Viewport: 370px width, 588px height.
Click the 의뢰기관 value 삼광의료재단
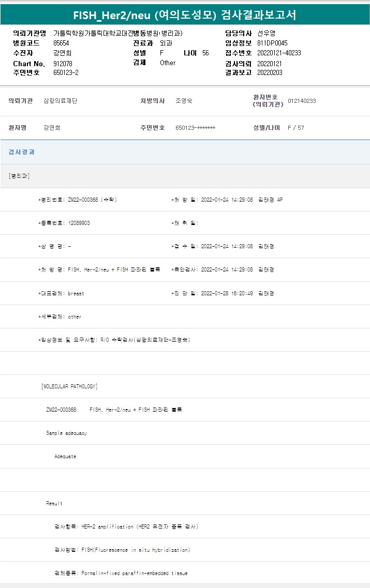tap(61, 101)
